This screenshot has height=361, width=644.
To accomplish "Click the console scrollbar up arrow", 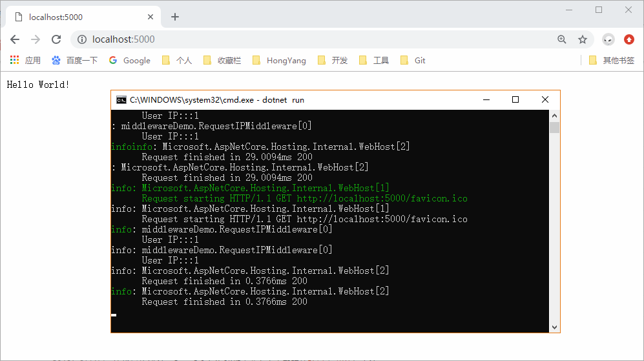I will [554, 116].
